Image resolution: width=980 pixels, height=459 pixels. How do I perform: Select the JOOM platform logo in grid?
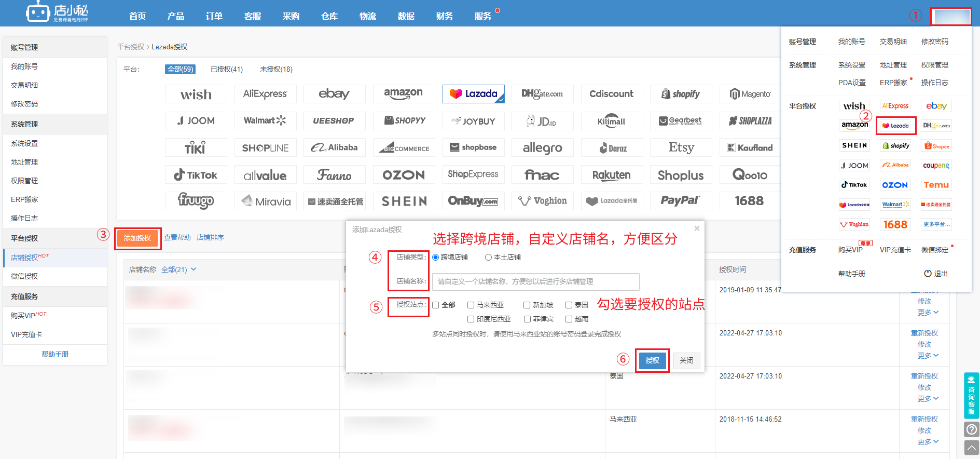[196, 121]
